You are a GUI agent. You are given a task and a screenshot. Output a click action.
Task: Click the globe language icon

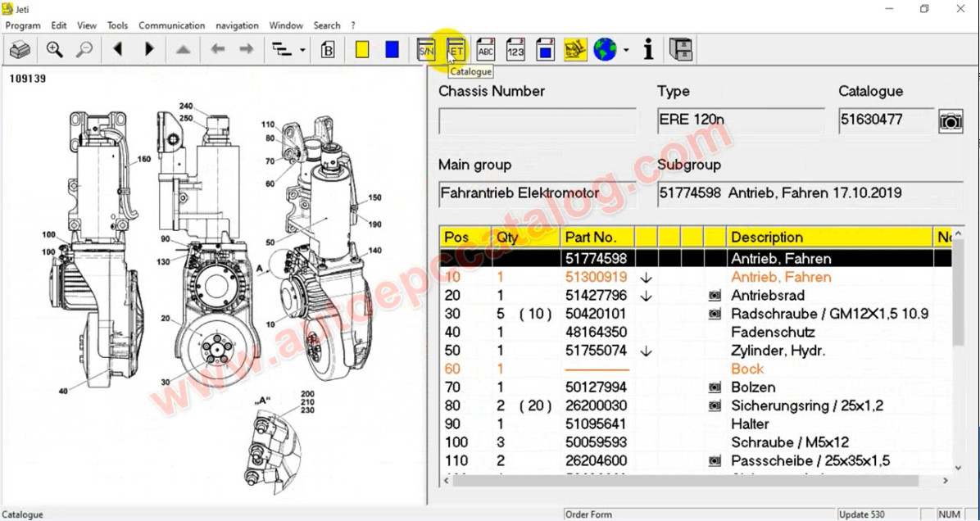point(605,49)
